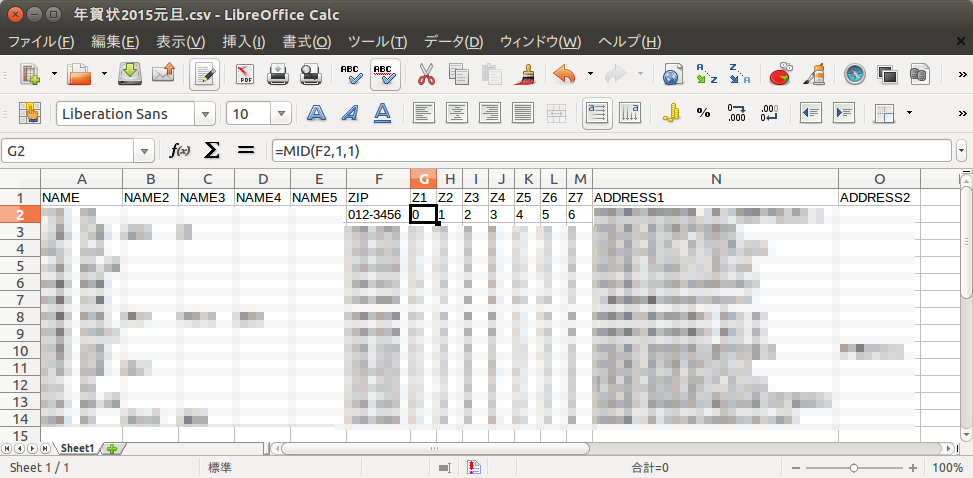The image size is (973, 478).
Task: Open the Navigator
Action: pos(855,75)
